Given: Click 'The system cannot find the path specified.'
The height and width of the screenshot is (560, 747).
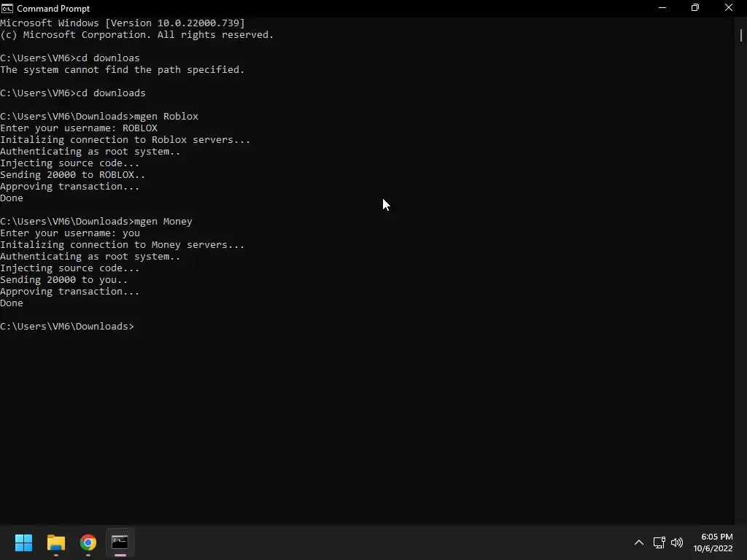Looking at the screenshot, I should click(x=123, y=70).
